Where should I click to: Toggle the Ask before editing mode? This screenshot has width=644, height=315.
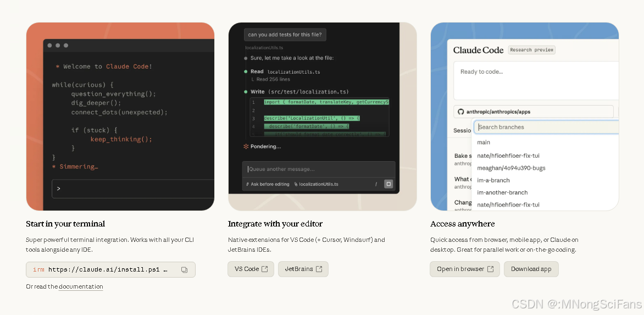point(268,184)
